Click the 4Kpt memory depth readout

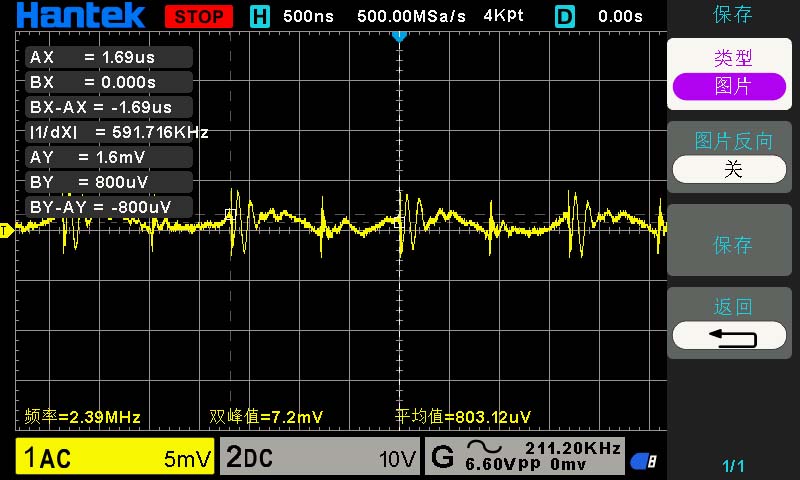(503, 16)
